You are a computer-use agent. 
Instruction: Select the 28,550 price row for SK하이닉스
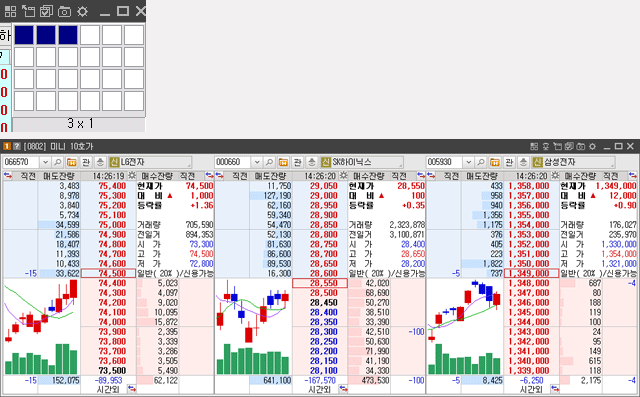[320, 283]
